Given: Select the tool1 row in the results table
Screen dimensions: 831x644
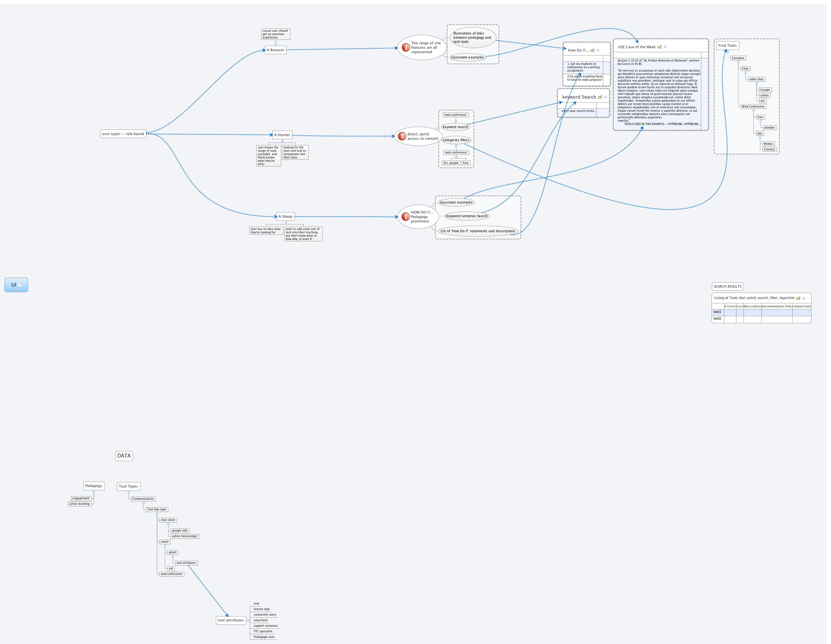Looking at the screenshot, I should [718, 311].
